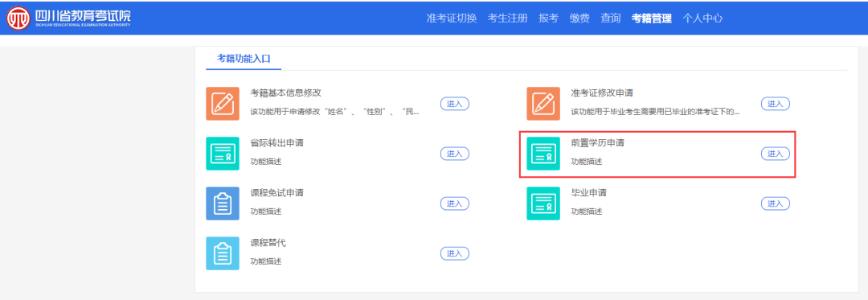This screenshot has height=300, width=868.
Task: Switch to the 考籍功能入口 tab
Action: click(244, 59)
